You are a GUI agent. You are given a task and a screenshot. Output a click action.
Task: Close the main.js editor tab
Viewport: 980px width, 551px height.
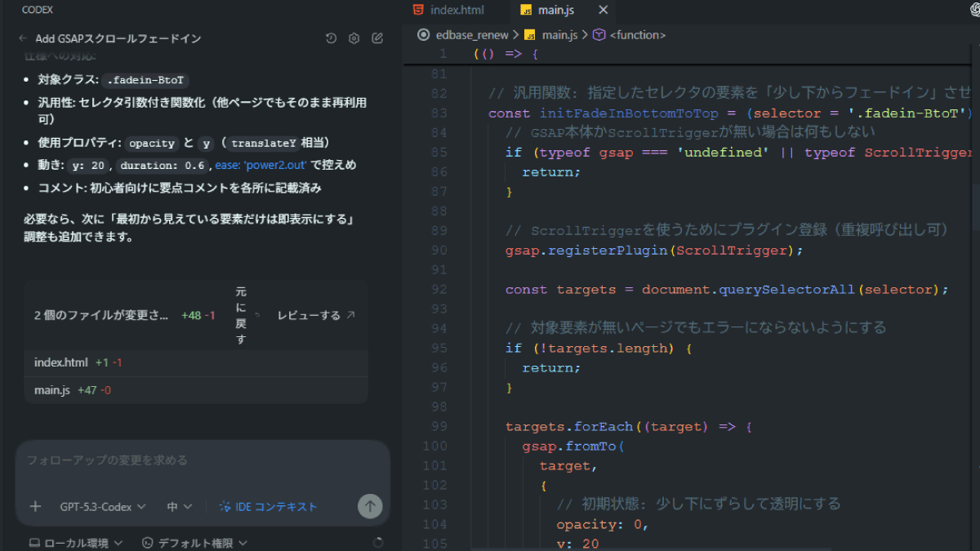pos(604,11)
